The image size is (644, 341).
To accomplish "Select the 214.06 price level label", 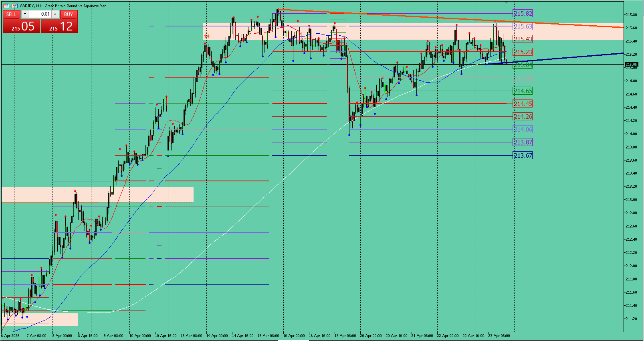I will point(523,130).
